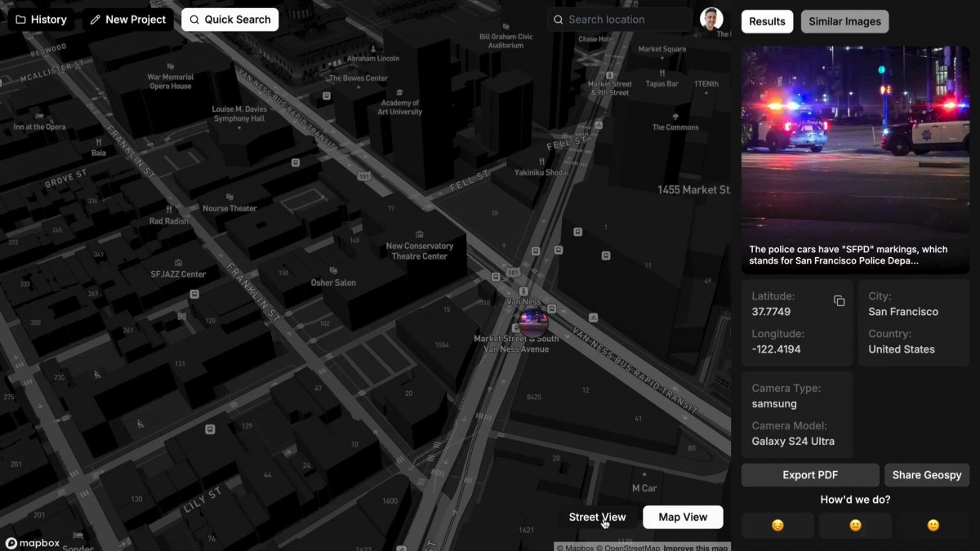Open the Mapbox logo link
The height and width of the screenshot is (551, 980).
pyautogui.click(x=33, y=543)
